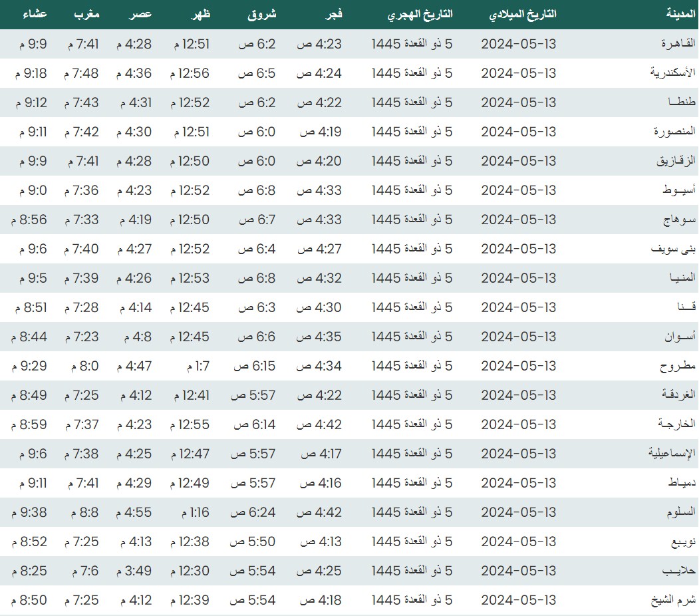Click the أسوان city name

[680, 337]
